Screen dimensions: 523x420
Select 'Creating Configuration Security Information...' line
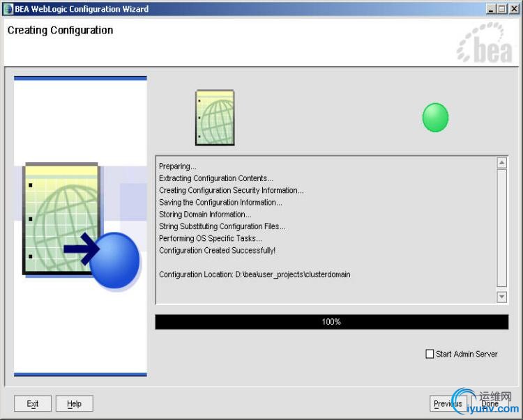(x=231, y=190)
